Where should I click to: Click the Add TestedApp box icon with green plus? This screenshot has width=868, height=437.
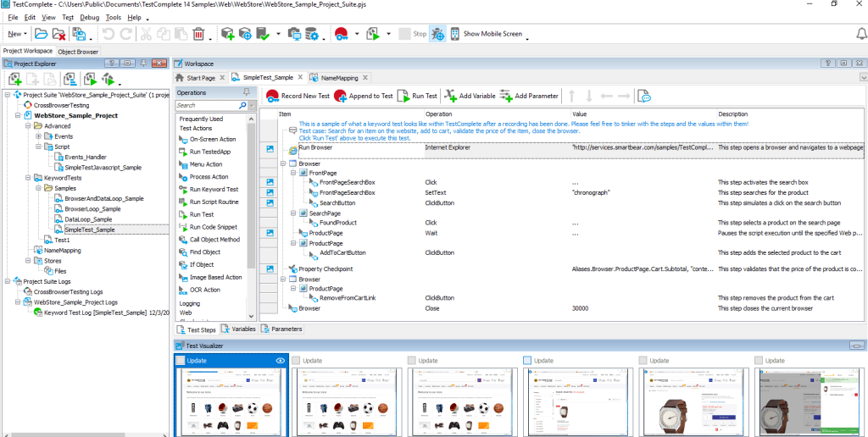coord(228,34)
